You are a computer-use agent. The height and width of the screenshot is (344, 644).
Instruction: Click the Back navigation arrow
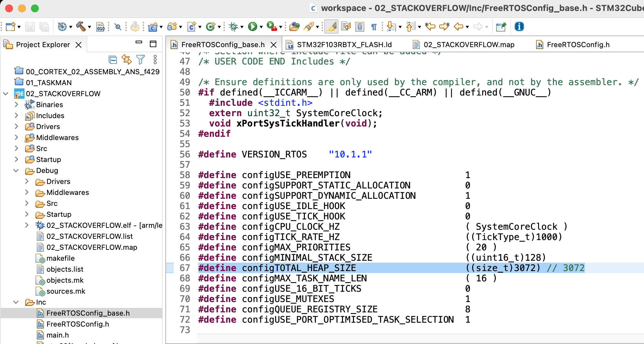pos(459,26)
